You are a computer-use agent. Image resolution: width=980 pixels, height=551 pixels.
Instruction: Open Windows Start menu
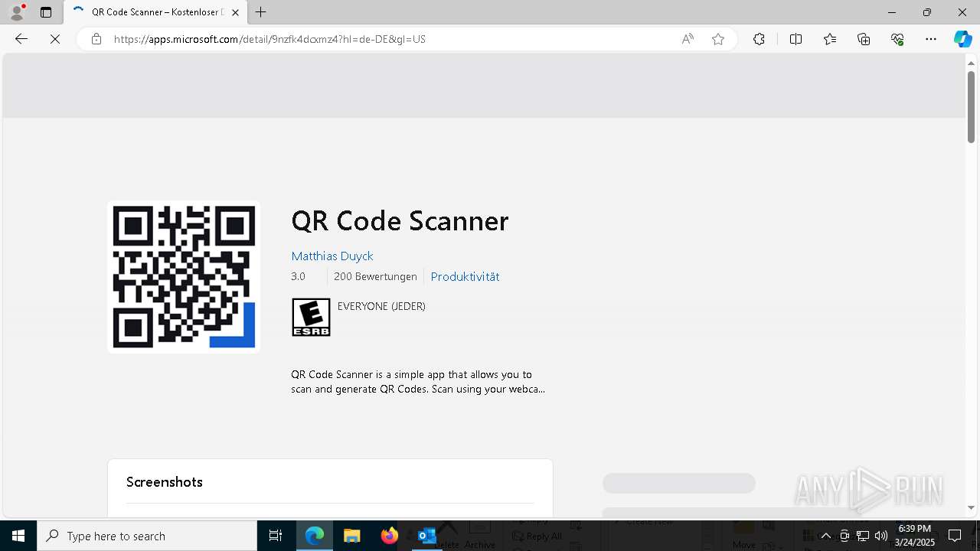tap(18, 536)
